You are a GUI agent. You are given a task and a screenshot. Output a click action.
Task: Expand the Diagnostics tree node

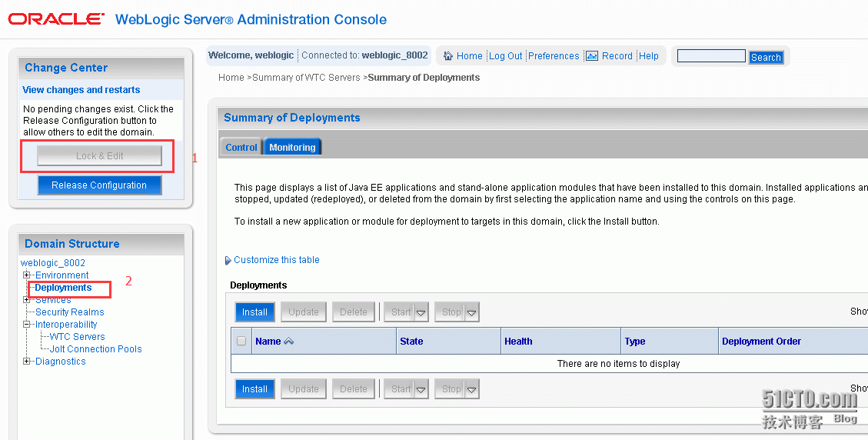coord(26,362)
